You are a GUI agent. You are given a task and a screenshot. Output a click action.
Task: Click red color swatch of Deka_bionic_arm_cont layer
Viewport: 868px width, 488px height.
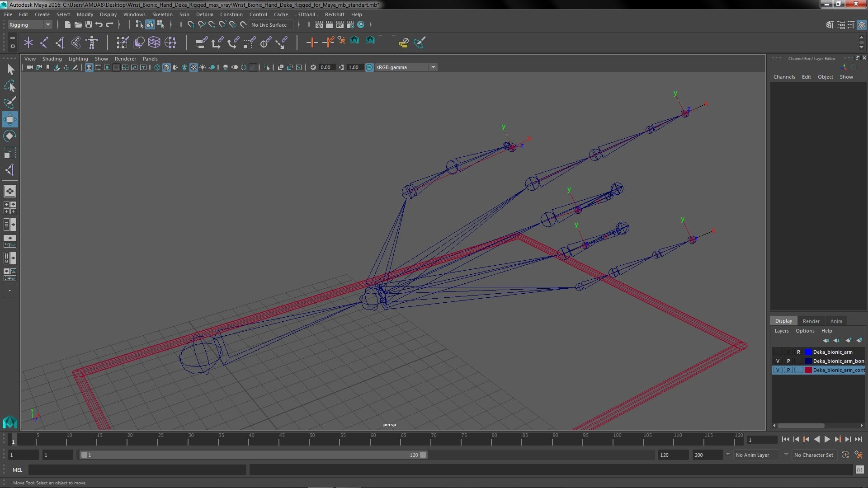808,370
